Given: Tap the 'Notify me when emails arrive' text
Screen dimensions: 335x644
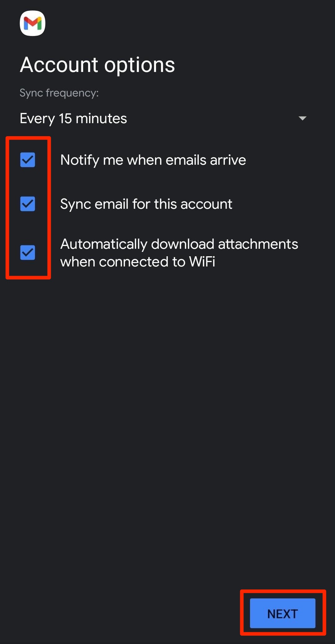Looking at the screenshot, I should pyautogui.click(x=153, y=160).
